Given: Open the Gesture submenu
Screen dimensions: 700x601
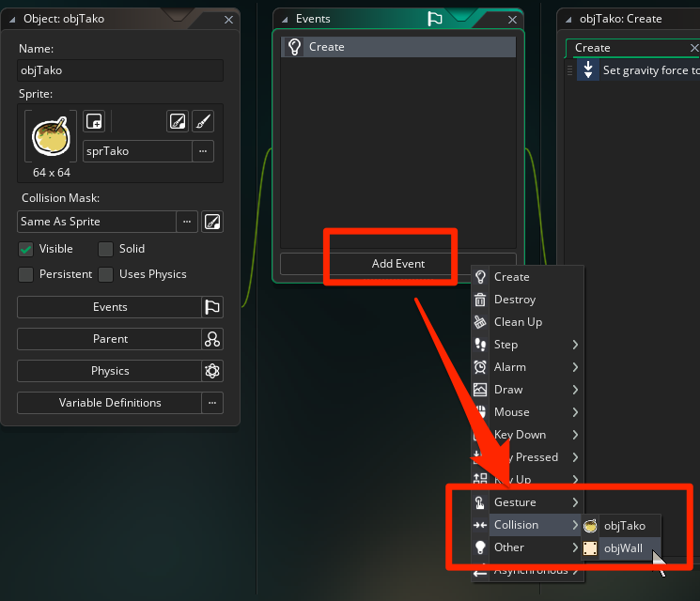Looking at the screenshot, I should [527, 502].
